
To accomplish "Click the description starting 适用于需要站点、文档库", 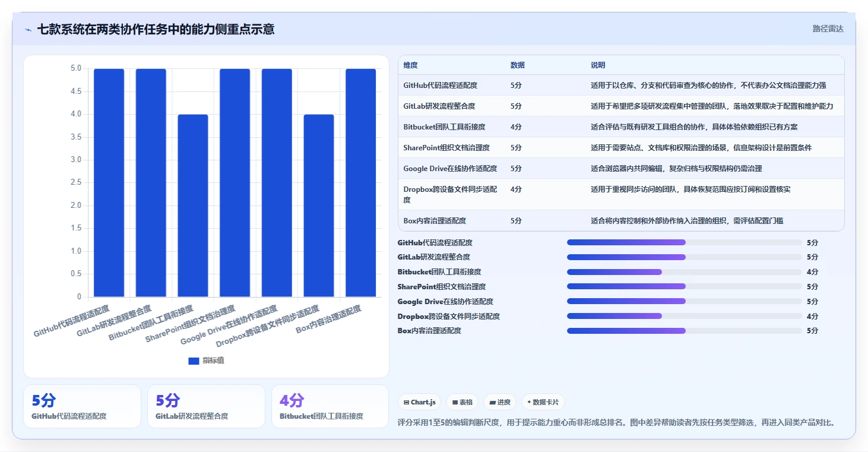I will (701, 148).
